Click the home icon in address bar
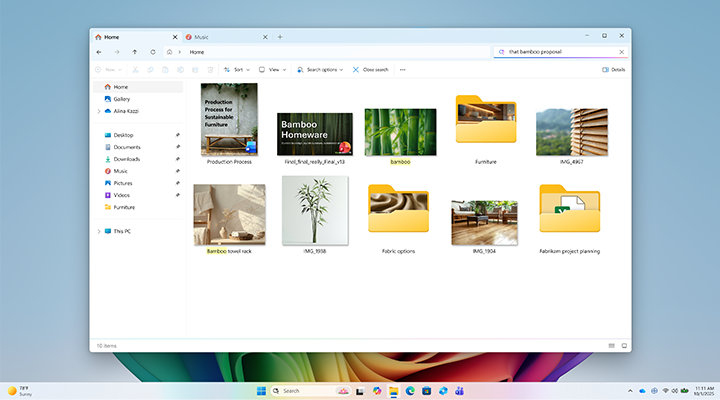The image size is (720, 400). click(169, 52)
